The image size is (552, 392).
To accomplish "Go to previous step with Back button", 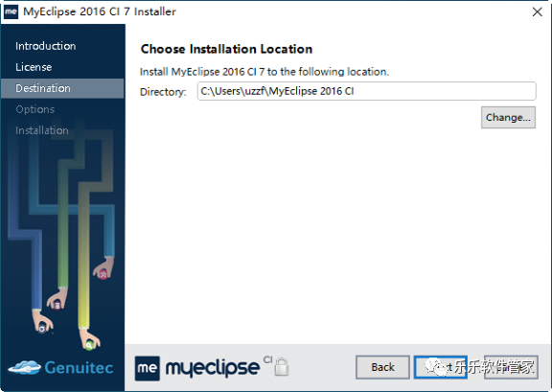I will pyautogui.click(x=382, y=367).
